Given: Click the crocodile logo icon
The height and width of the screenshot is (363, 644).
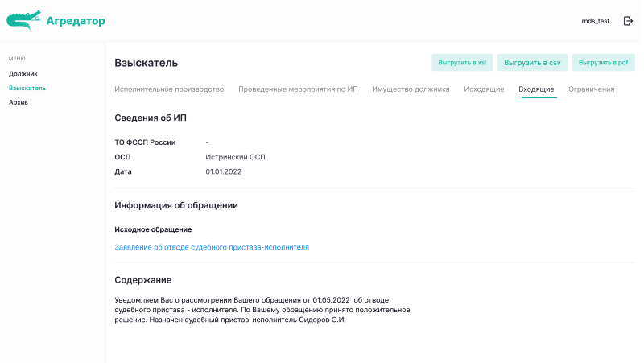Looking at the screenshot, I should coord(23,20).
